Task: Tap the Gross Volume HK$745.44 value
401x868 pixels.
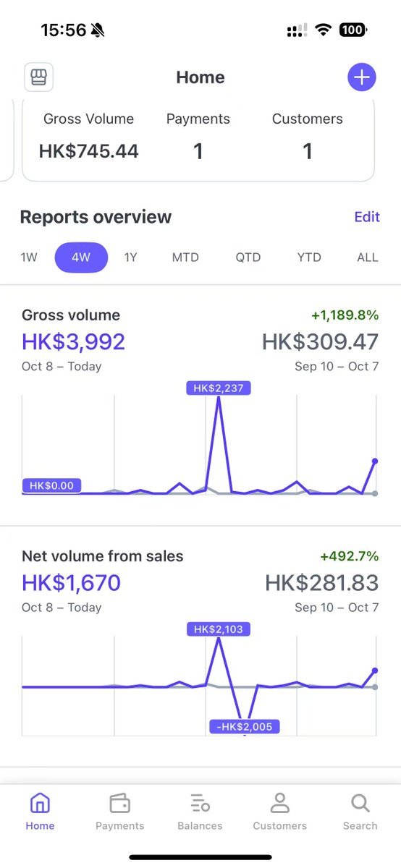Action: point(89,151)
